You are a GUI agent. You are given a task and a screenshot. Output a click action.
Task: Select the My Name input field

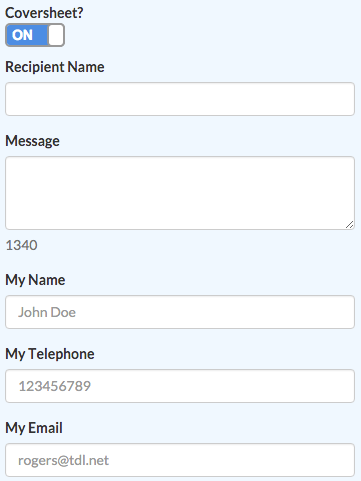pos(180,312)
